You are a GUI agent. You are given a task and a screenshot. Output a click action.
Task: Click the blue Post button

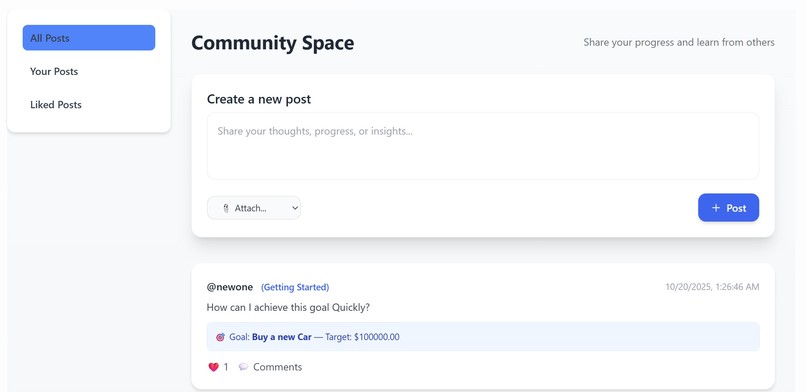pos(728,208)
